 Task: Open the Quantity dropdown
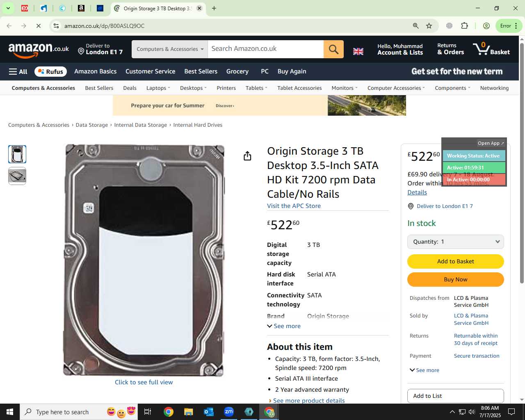(x=455, y=242)
